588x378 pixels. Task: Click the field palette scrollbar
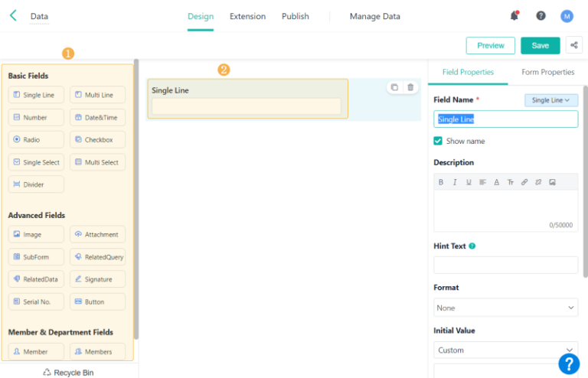pyautogui.click(x=136, y=198)
